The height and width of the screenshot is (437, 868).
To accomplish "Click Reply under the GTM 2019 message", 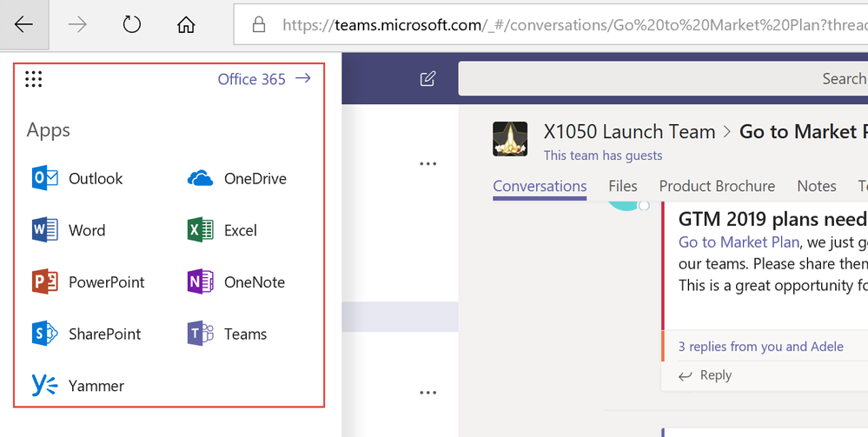I will [x=705, y=375].
